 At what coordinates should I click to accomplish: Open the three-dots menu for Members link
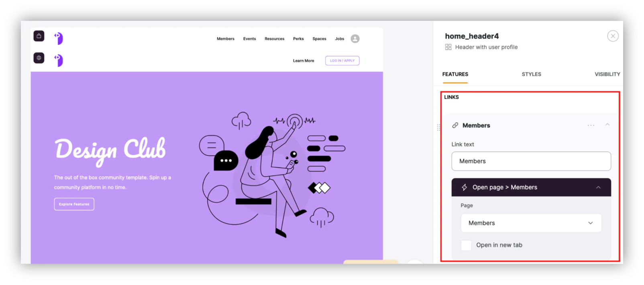coord(591,125)
